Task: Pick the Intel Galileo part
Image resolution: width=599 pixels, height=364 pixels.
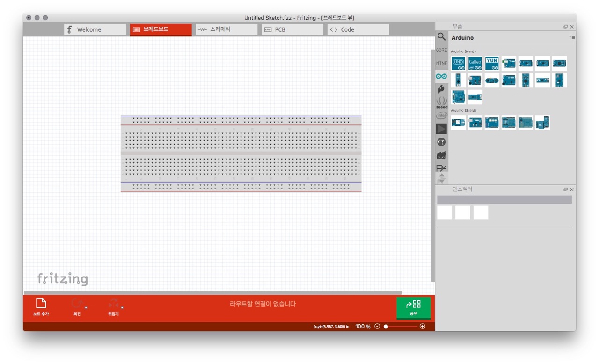Action: (x=475, y=63)
